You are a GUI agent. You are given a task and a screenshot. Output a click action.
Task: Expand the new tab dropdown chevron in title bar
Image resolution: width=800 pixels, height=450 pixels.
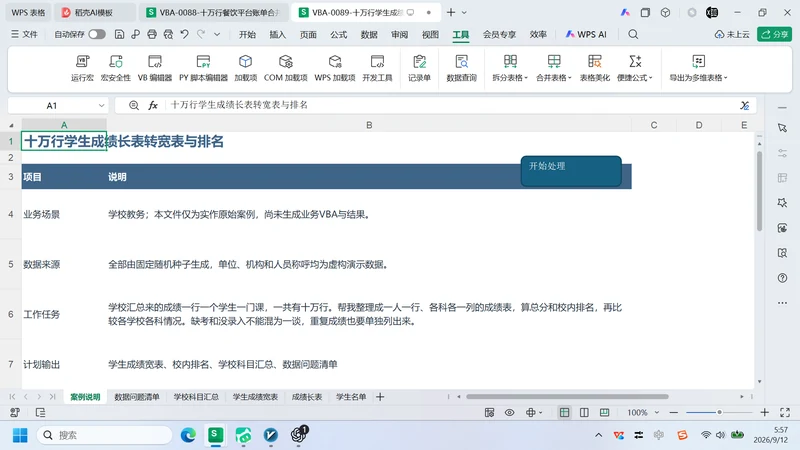click(x=464, y=12)
